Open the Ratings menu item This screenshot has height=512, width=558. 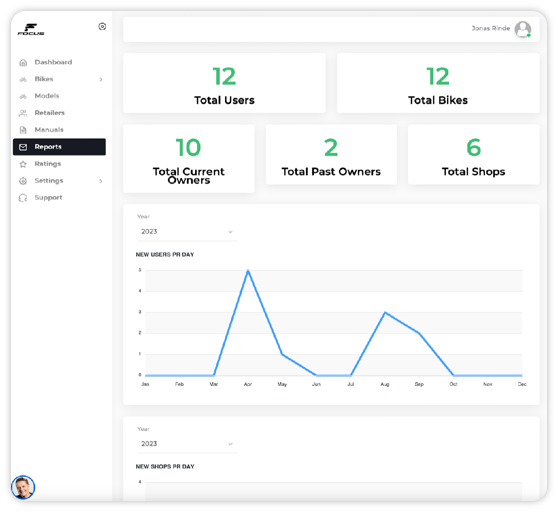tap(59, 164)
